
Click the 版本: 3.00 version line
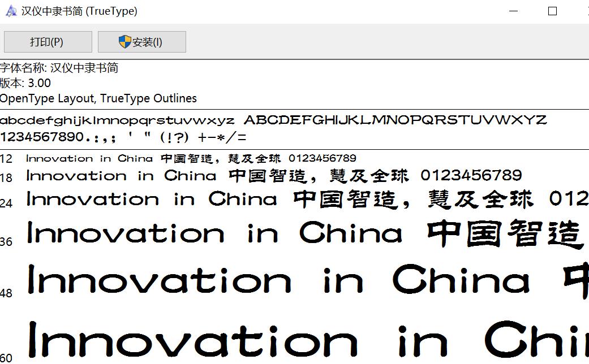26,83
